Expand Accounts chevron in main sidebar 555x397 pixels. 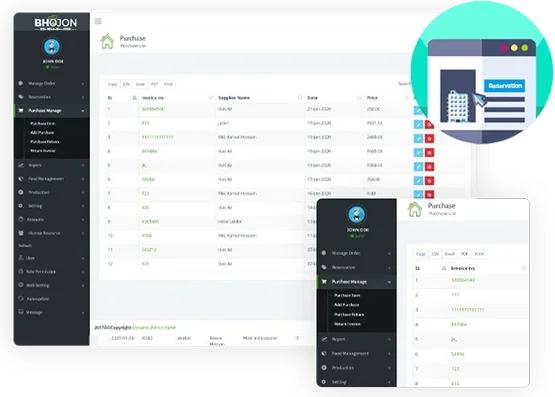83,219
